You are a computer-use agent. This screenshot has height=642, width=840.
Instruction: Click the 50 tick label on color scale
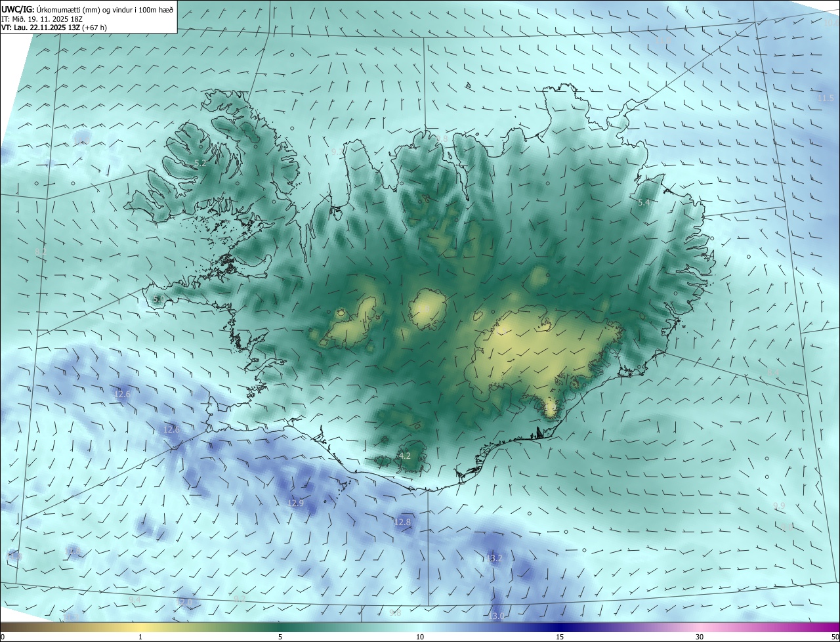(835, 637)
